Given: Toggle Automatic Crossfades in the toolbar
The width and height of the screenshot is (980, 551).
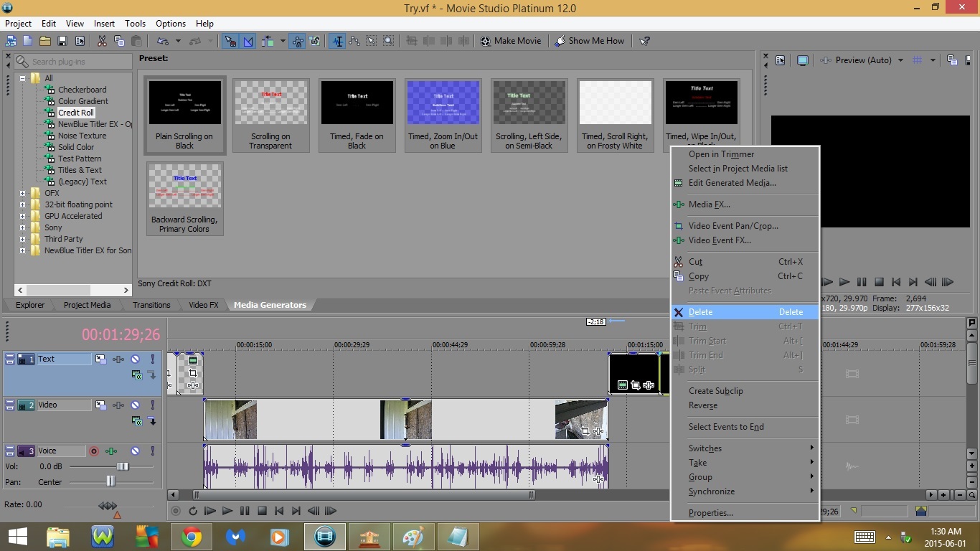Looking at the screenshot, I should (248, 41).
